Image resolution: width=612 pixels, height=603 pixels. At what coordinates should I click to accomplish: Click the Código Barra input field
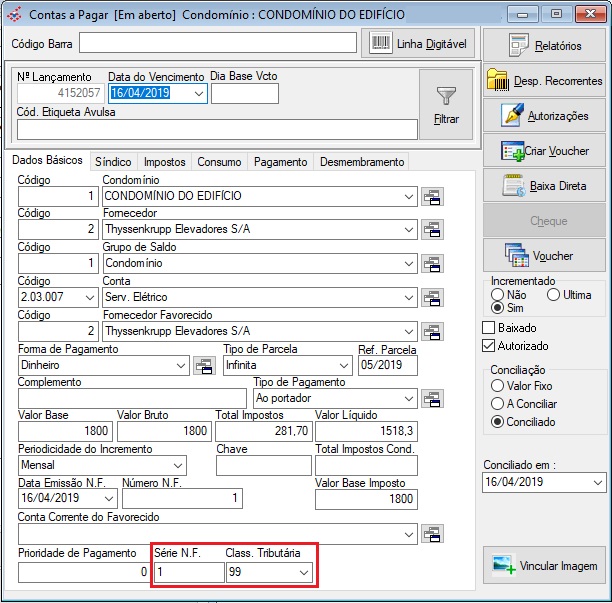pyautogui.click(x=218, y=43)
